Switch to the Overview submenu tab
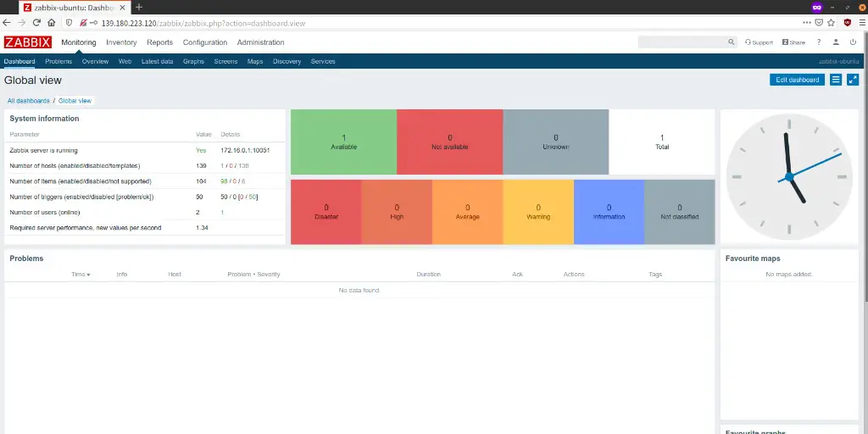This screenshot has height=434, width=868. tap(95, 61)
